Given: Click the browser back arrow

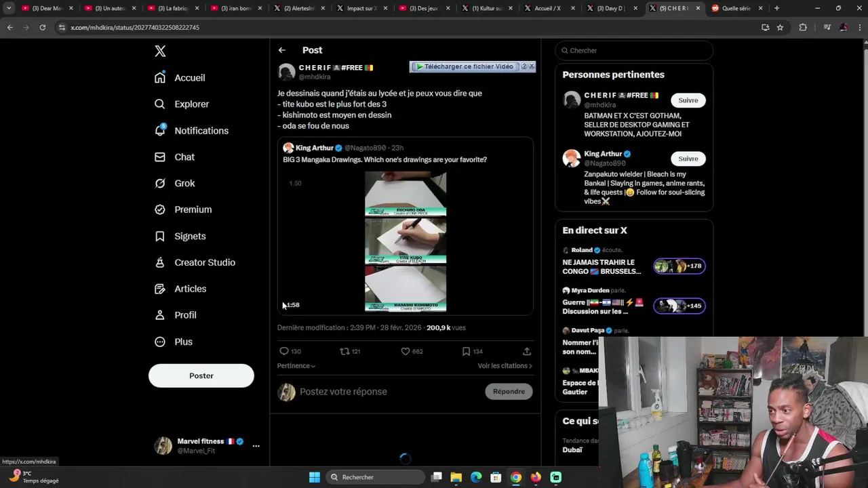Looking at the screenshot, I should point(9,27).
